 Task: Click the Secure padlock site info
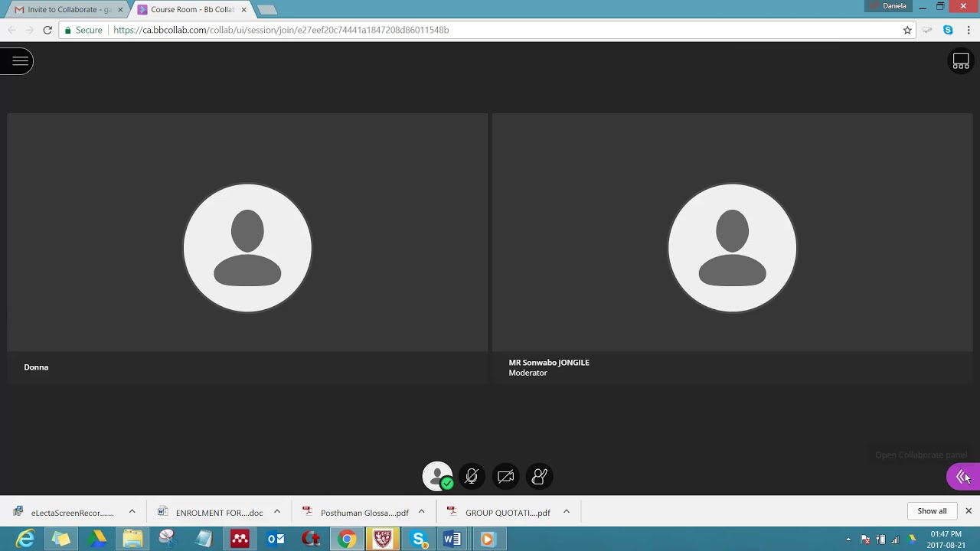pos(83,30)
